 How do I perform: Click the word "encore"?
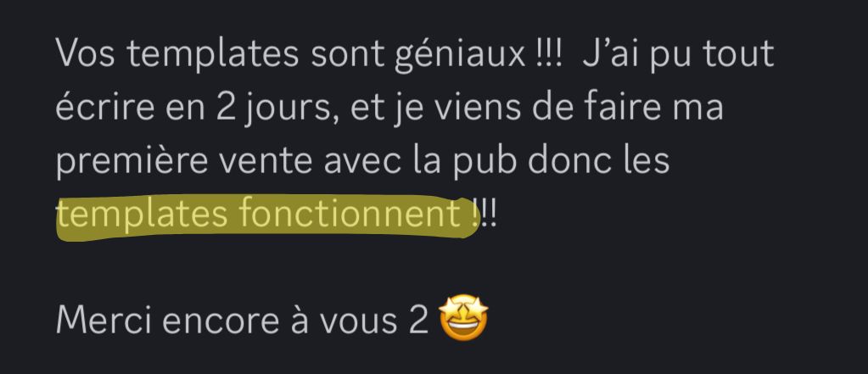coord(221,321)
